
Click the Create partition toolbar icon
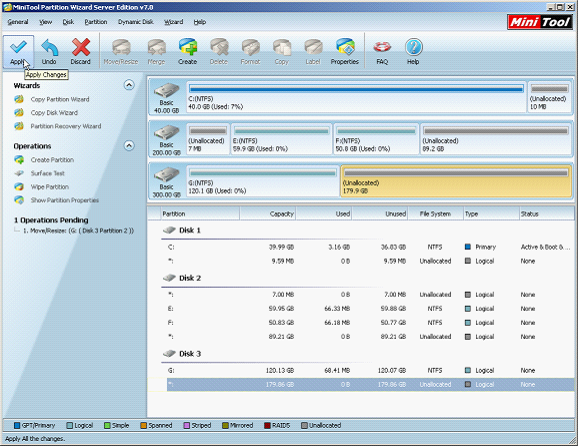(x=188, y=47)
